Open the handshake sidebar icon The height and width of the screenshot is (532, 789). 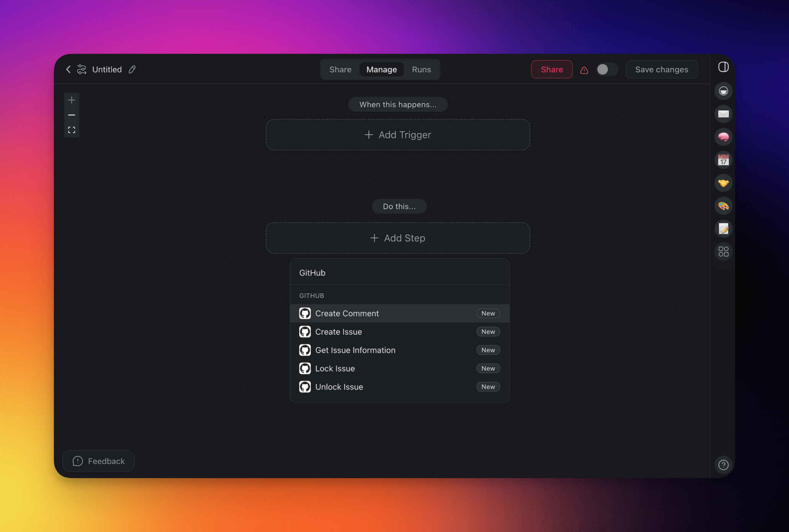(723, 183)
